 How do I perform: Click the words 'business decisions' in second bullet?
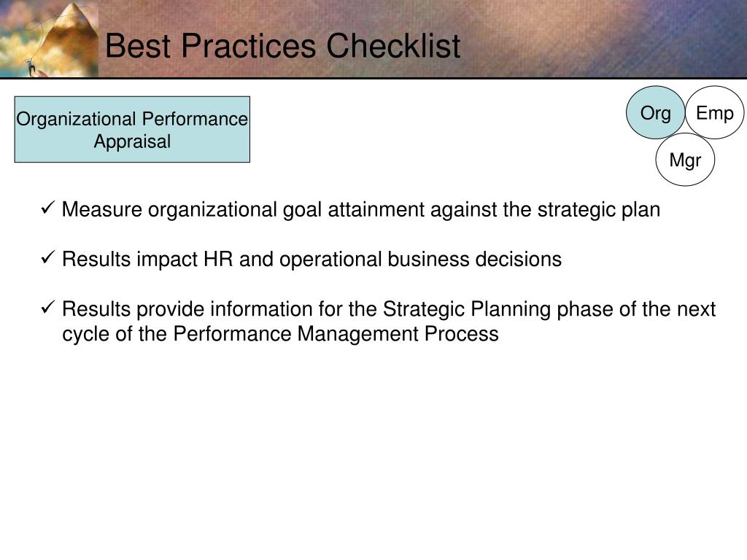tap(474, 260)
